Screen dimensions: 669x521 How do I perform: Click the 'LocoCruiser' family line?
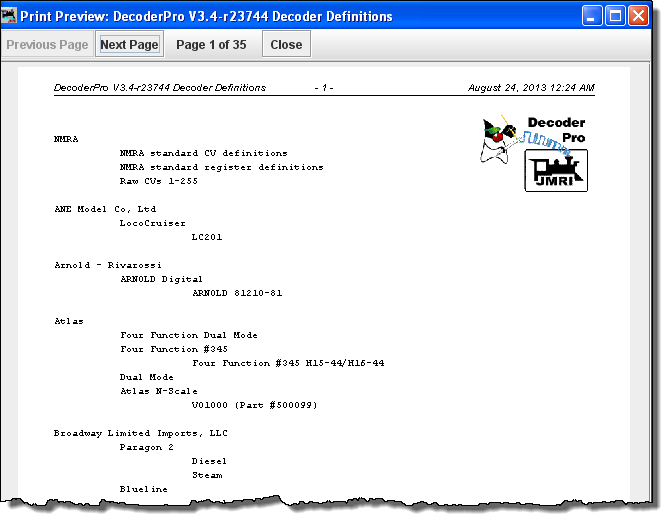(152, 223)
